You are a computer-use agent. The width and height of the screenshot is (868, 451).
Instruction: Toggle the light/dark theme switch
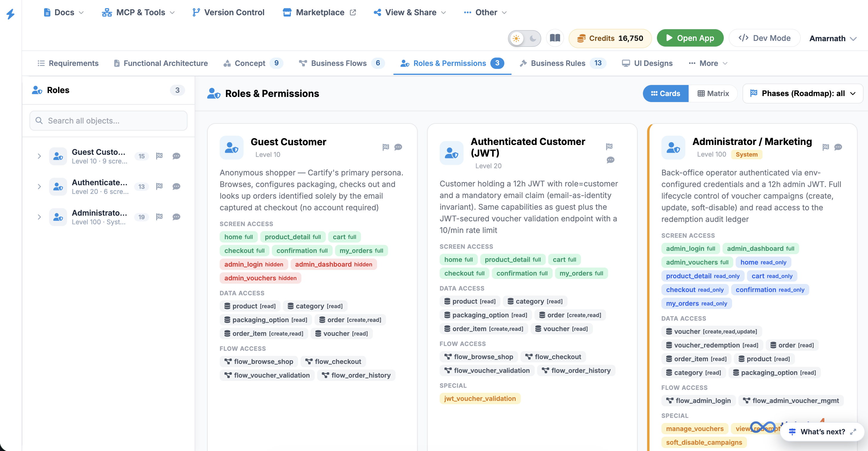[524, 38]
